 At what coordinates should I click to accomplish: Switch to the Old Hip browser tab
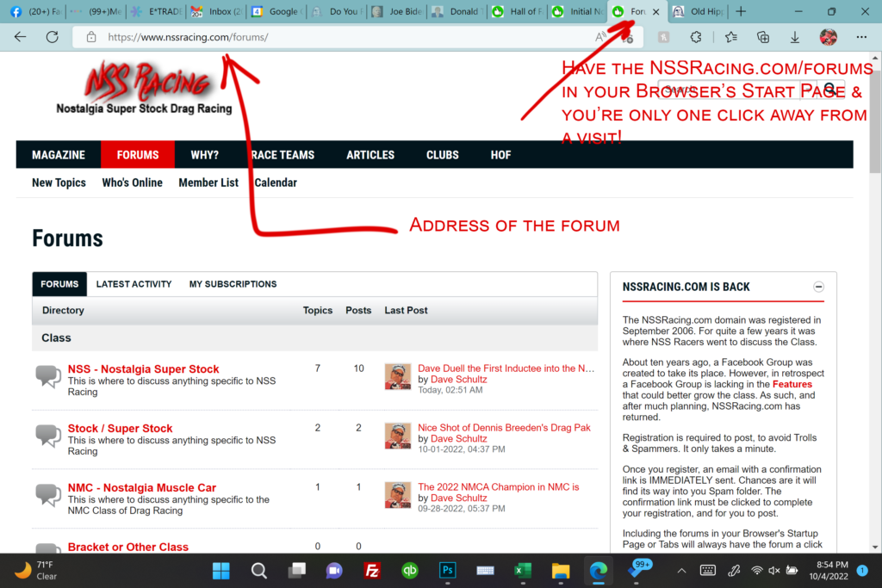(x=699, y=11)
